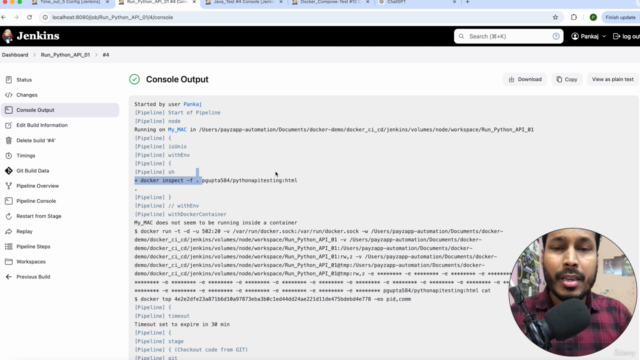Screen dimensions: 640x360
Task: Click the browser forward arrow
Action: (16, 17)
